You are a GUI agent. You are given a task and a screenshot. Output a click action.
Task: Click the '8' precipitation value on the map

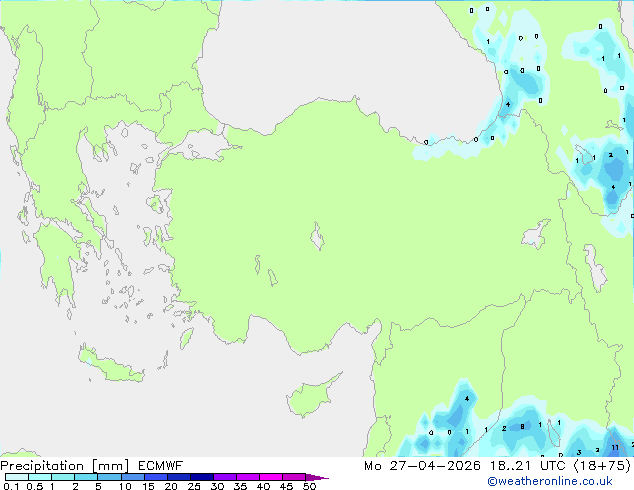pos(522,427)
